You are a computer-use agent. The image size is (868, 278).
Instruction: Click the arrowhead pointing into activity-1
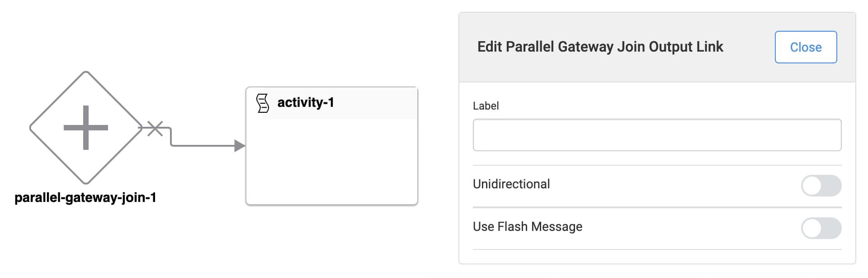click(x=240, y=146)
